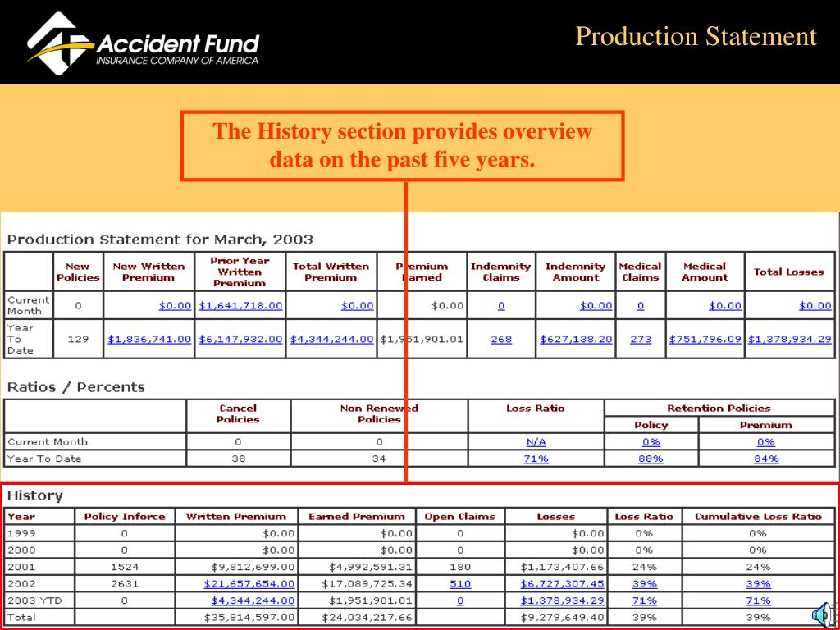840x630 pixels.
Task: Open the $627,138.20 Indemnity Amount link
Action: point(576,339)
